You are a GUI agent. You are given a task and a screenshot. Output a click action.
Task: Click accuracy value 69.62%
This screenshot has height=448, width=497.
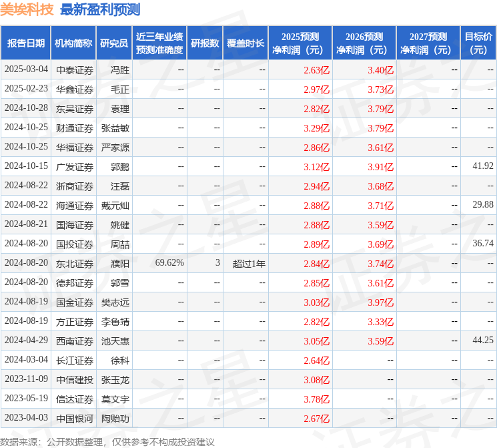[169, 262]
